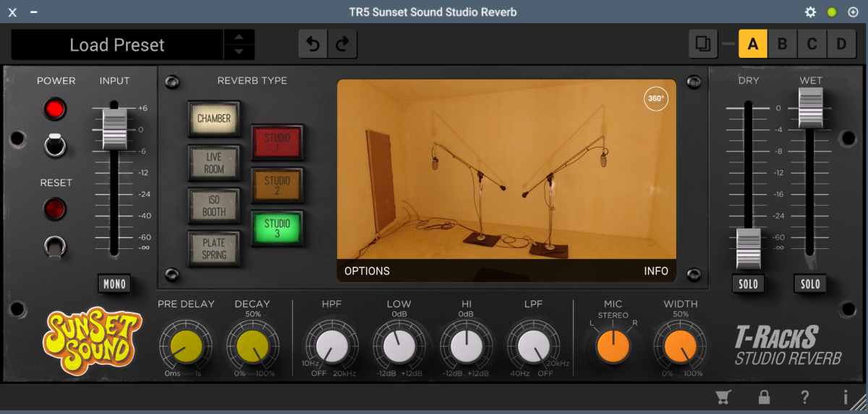
Task: Click the padlock icon in bottom bar
Action: pyautogui.click(x=764, y=397)
